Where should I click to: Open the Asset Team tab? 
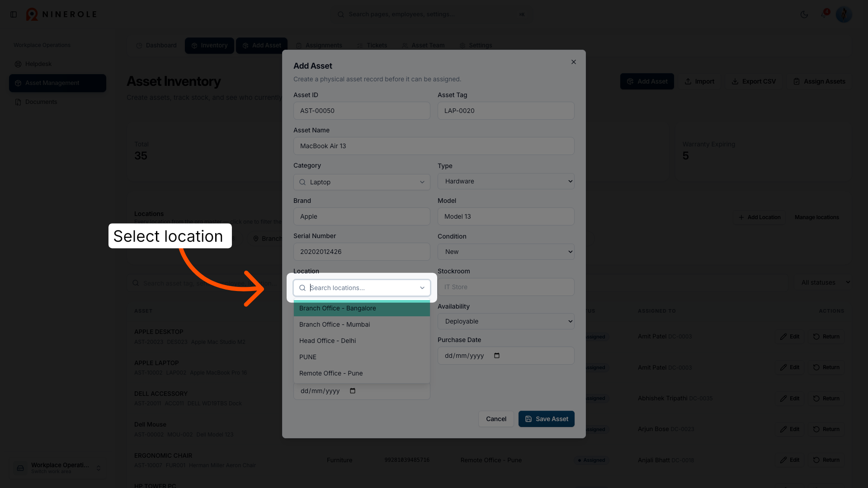(x=424, y=46)
